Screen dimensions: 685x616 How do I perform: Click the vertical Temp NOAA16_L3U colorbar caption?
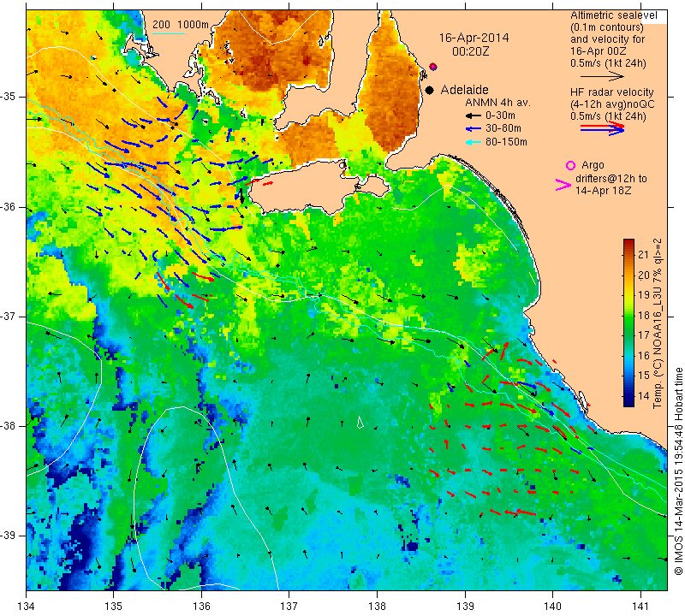pos(658,324)
